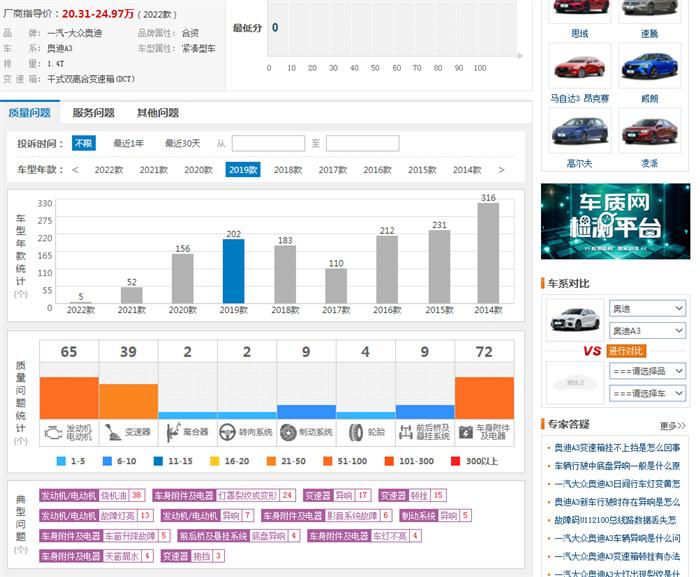Open 车辆行驶中底盘异响 expert question
The height and width of the screenshot is (577, 700).
pos(617,466)
